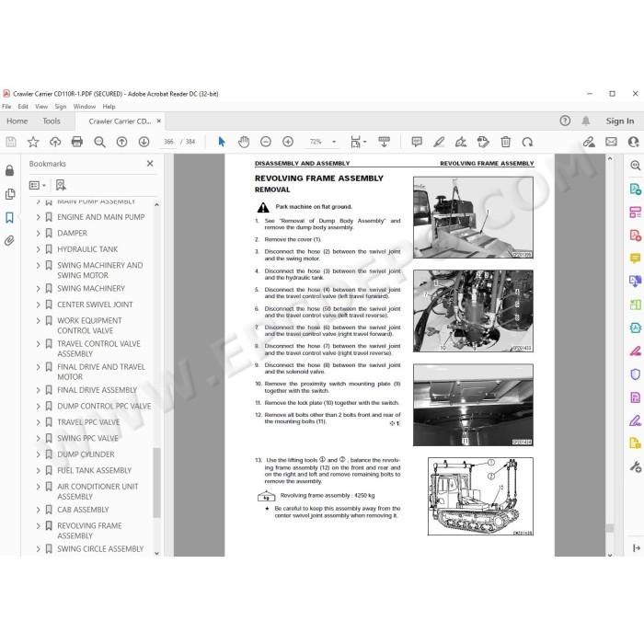Open bookmarks options list dropdown
The image size is (644, 644).
coord(38,185)
